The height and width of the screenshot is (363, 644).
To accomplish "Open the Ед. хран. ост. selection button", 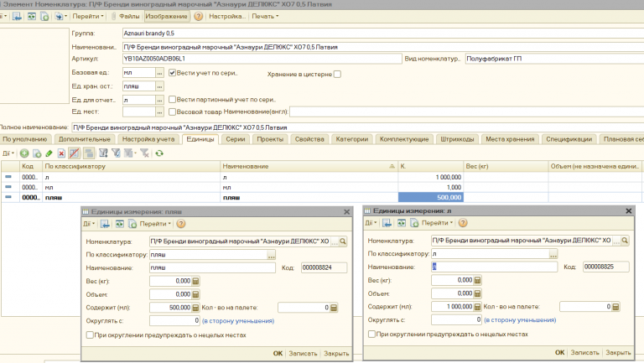I will coord(160,86).
